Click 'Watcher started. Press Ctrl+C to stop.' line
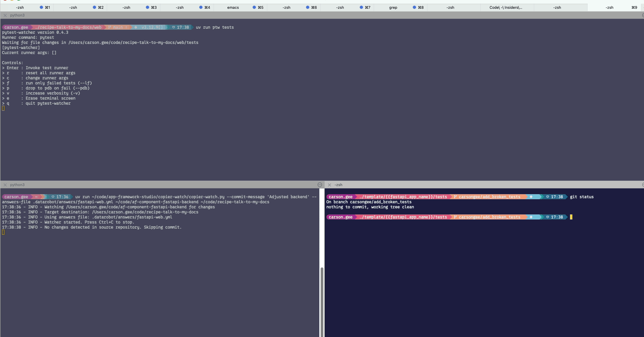 [x=68, y=222]
